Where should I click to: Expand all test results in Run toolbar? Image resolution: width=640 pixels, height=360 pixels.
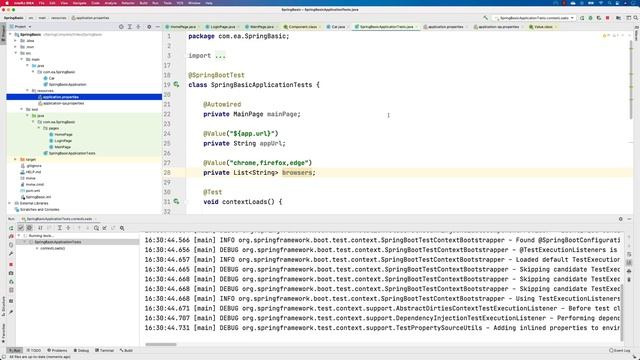[x=60, y=228]
